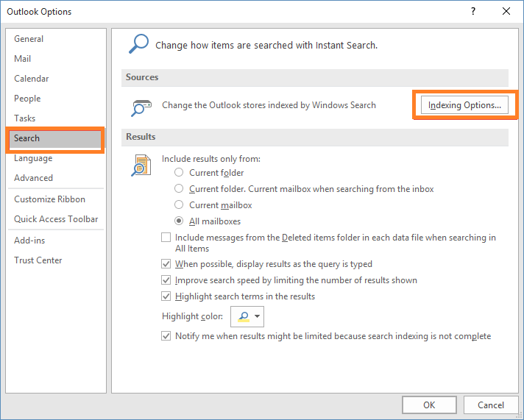Open the Highlight color dropdown
Viewport: 524px width, 420px height.
pyautogui.click(x=247, y=316)
